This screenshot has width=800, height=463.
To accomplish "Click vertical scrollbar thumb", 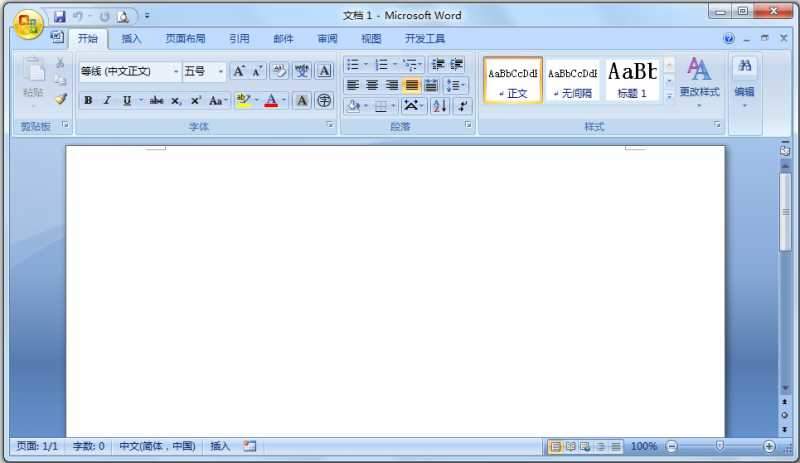I will [x=785, y=212].
